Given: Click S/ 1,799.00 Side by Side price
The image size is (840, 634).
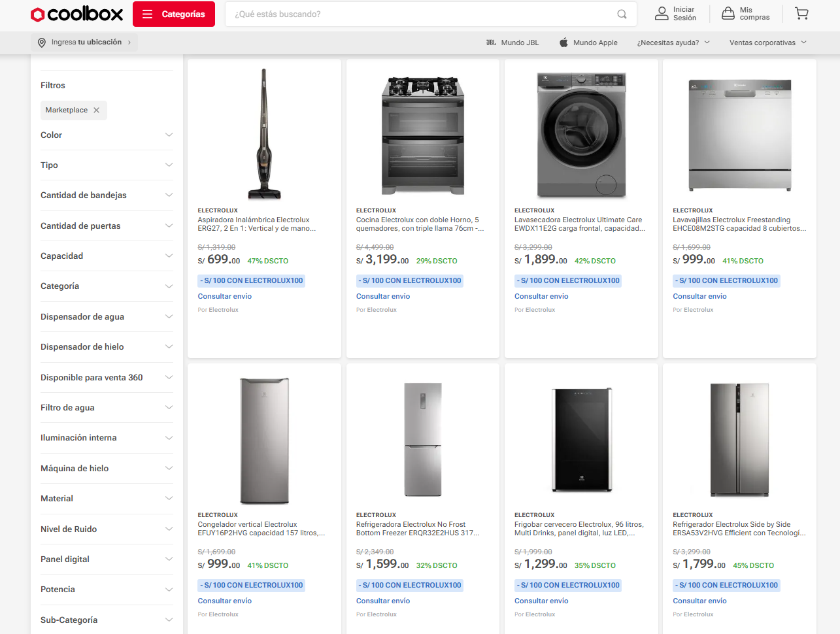Looking at the screenshot, I should (x=699, y=565).
